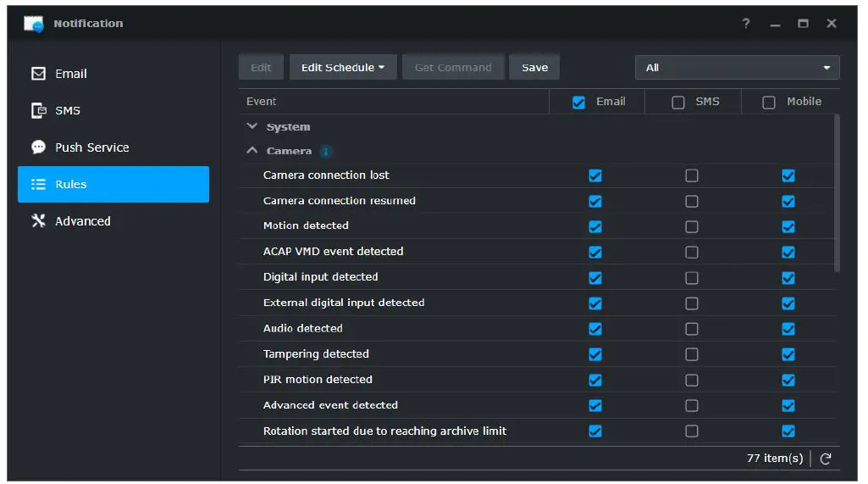
Task: Uncheck Mobile for Camera connection lost
Action: click(x=788, y=175)
